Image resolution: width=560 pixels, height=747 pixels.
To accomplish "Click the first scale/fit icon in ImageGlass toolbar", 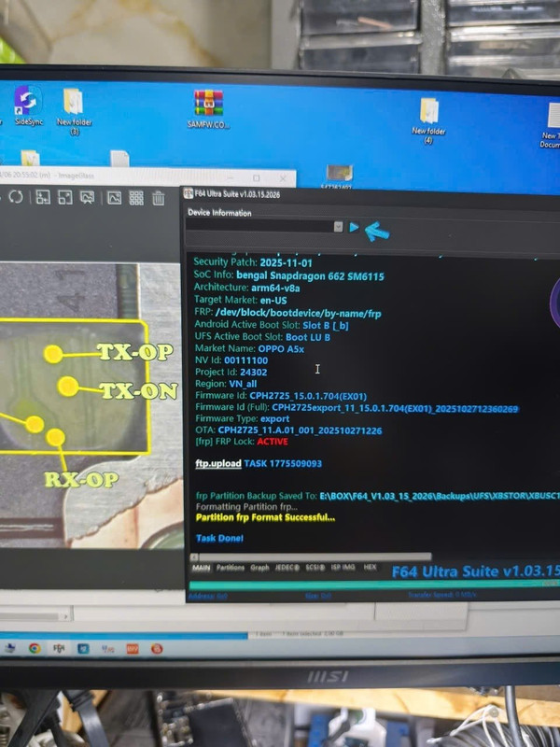I will pos(43,197).
